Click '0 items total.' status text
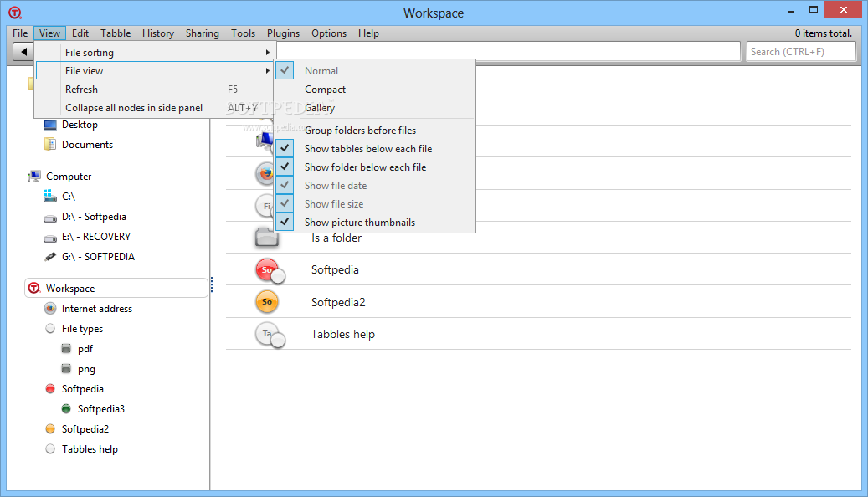This screenshot has height=497, width=868. click(x=823, y=33)
